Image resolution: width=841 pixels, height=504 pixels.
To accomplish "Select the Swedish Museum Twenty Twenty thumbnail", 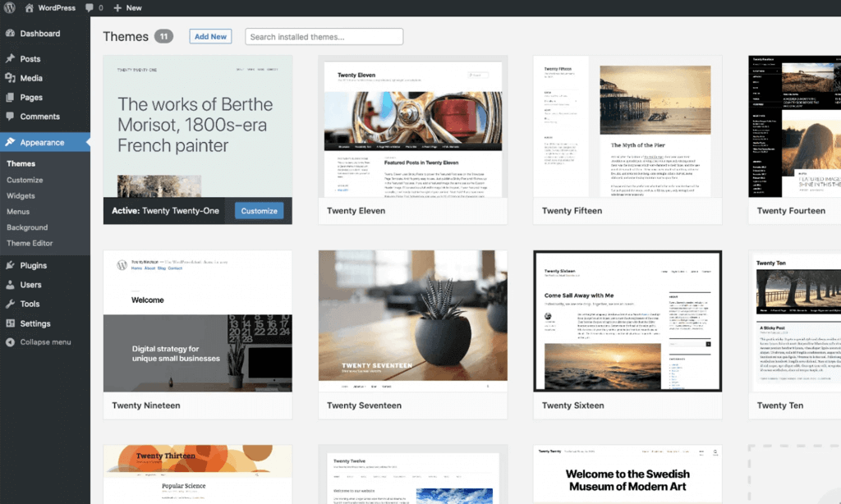I will [627, 474].
